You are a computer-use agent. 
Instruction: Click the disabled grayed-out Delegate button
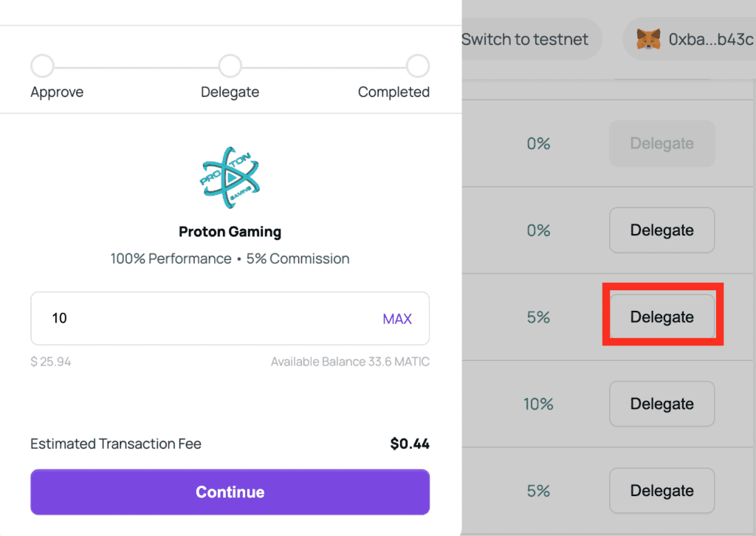point(661,143)
